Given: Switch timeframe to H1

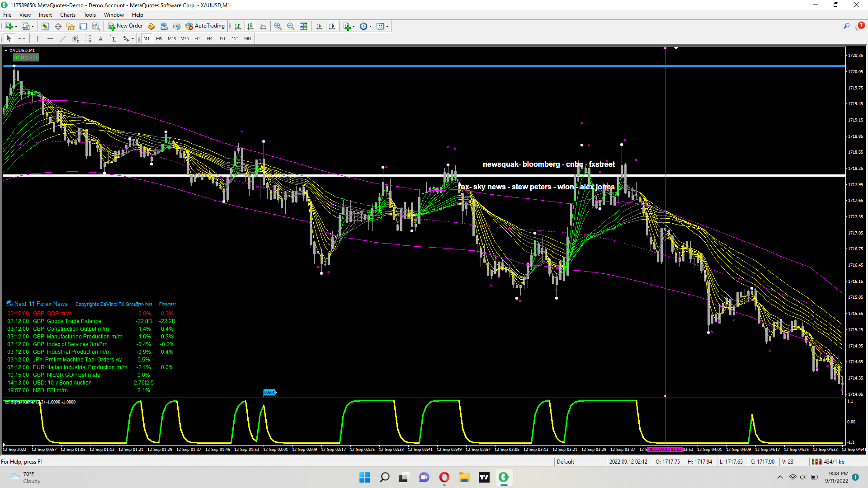Looking at the screenshot, I should coord(197,39).
